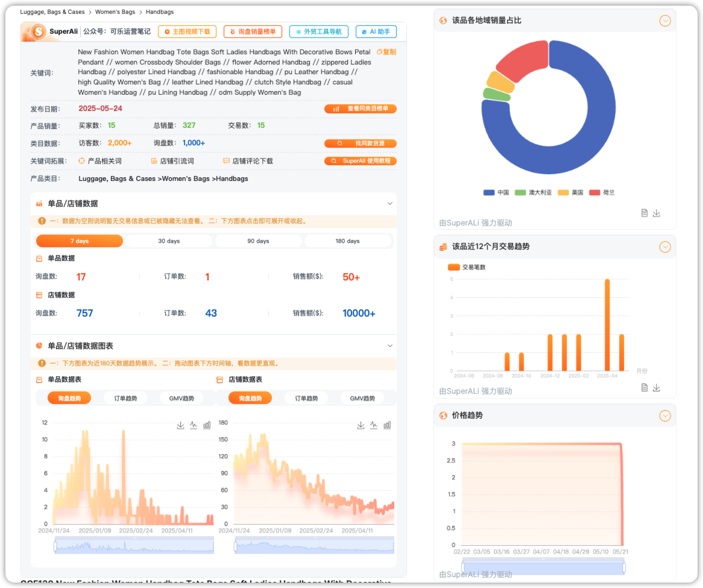Click 店铺数据表 time range slider

[314, 546]
